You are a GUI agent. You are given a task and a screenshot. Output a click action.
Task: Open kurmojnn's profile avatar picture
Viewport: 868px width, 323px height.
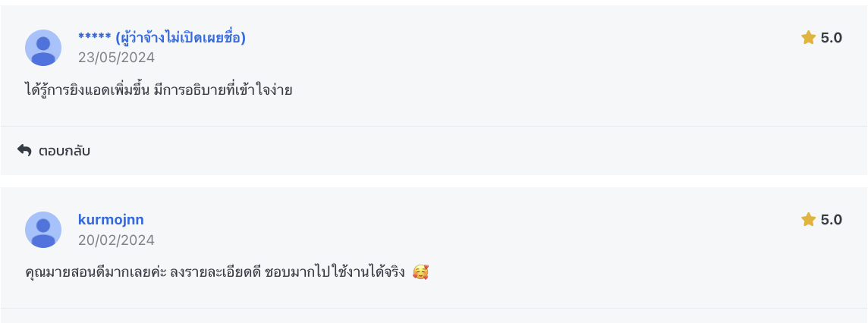[43, 230]
